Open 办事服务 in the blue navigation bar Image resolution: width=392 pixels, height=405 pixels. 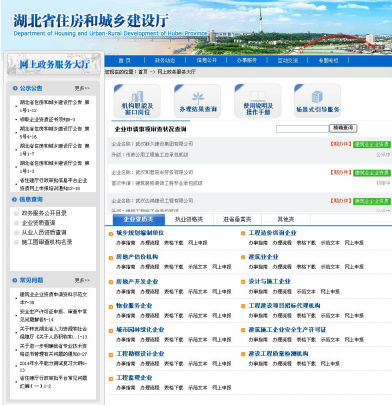point(247,60)
